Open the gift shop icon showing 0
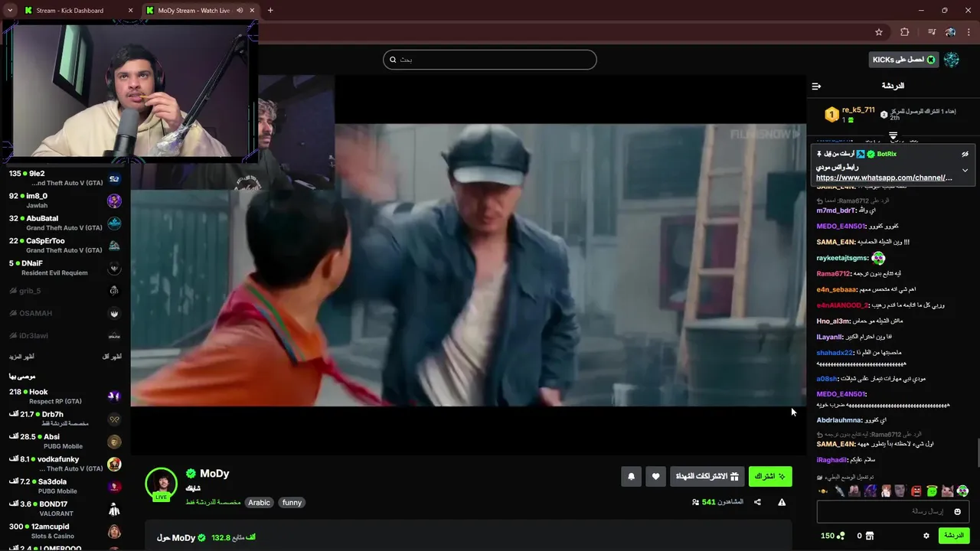The image size is (980, 551). (870, 536)
